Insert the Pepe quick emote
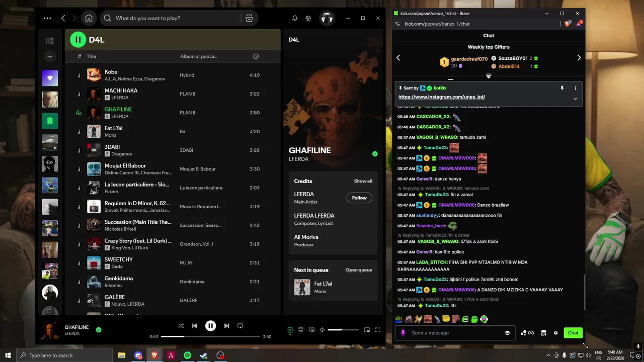This screenshot has width=644, height=362. click(x=398, y=319)
